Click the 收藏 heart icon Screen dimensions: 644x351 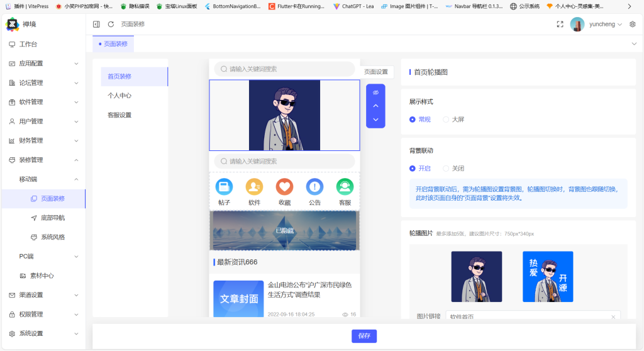coord(284,187)
